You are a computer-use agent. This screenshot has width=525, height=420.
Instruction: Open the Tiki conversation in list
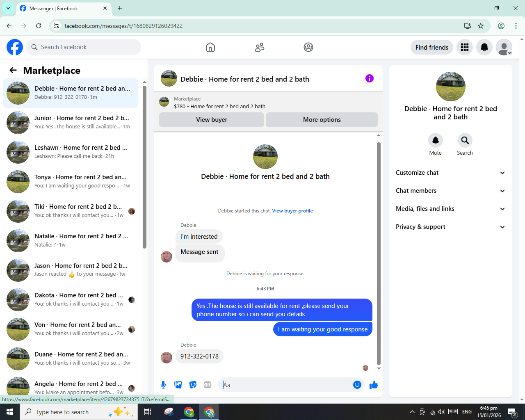pyautogui.click(x=71, y=211)
